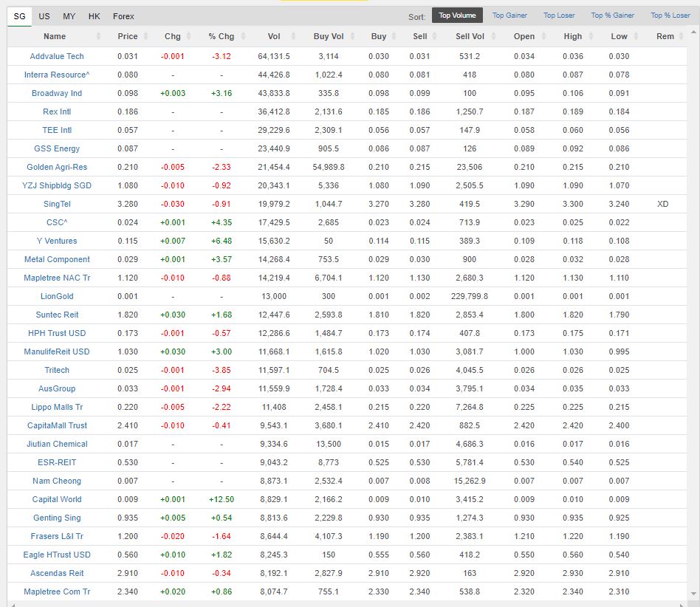Screen dimensions: 700x607
Task: Click Golden Agri-Res buy volume 54,989.8
Action: (328, 167)
